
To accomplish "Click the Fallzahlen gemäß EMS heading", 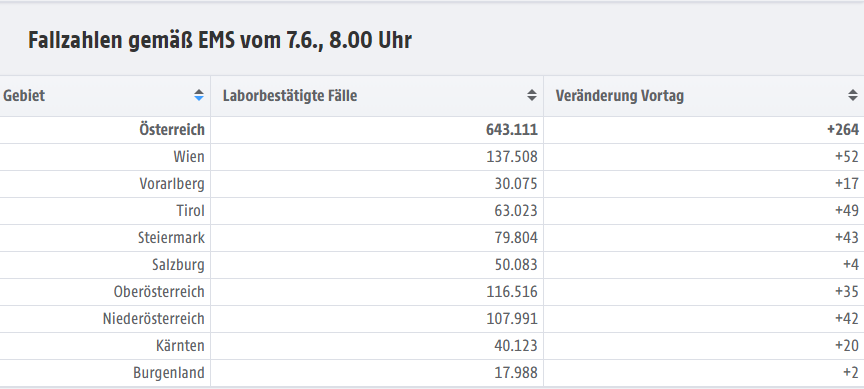I will pyautogui.click(x=220, y=40).
